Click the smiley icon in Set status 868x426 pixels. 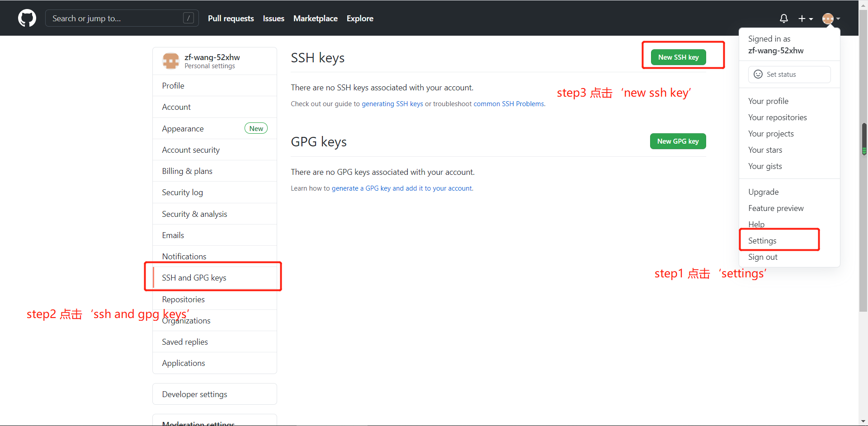click(758, 75)
